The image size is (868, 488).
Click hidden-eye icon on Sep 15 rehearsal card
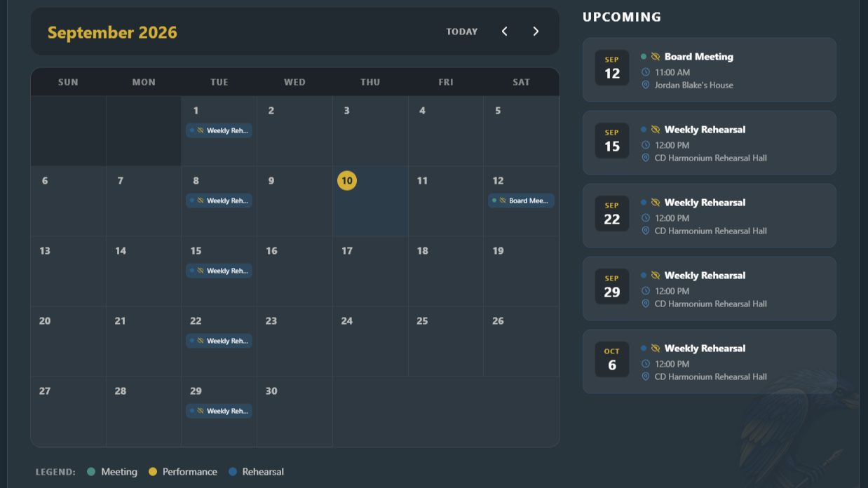[x=656, y=130]
